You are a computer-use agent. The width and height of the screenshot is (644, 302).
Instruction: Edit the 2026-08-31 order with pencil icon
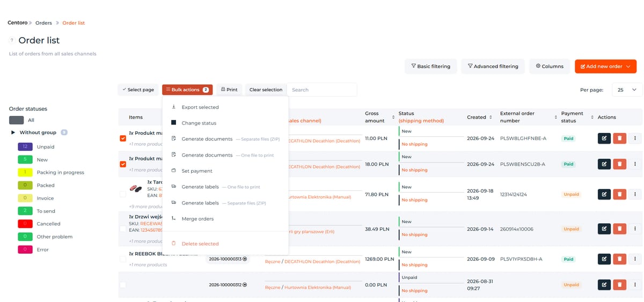click(604, 285)
